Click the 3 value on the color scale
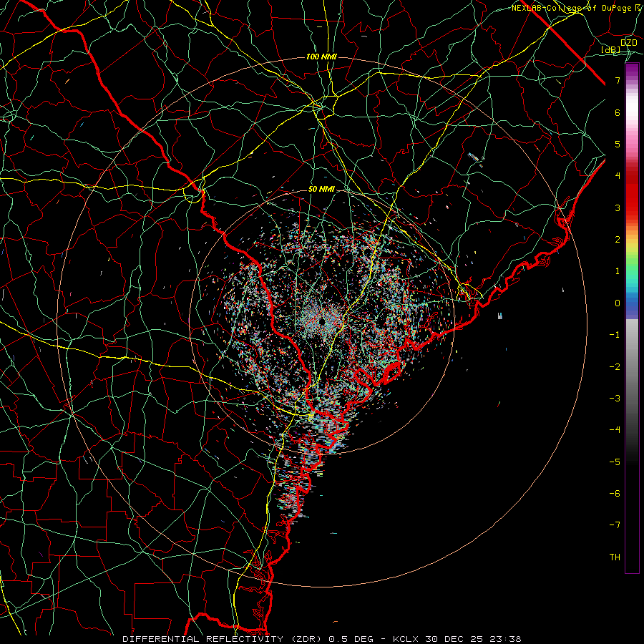This screenshot has width=644, height=644. pyautogui.click(x=618, y=208)
